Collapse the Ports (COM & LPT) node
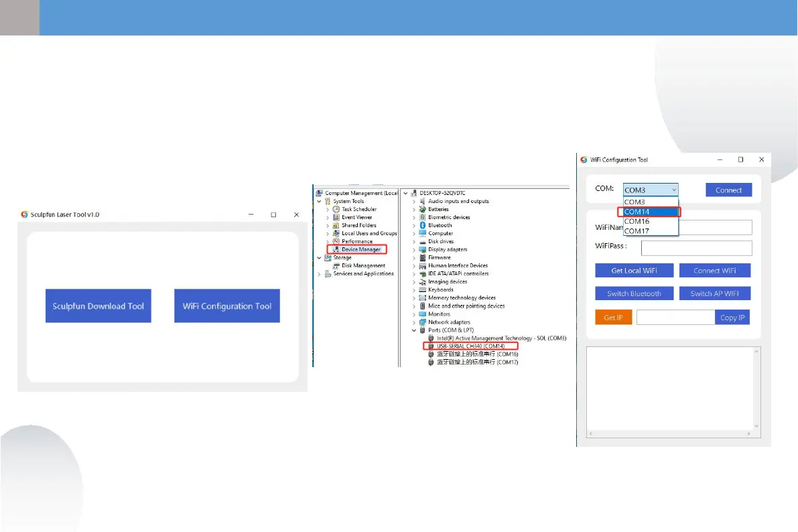This screenshot has width=798, height=532. (414, 330)
